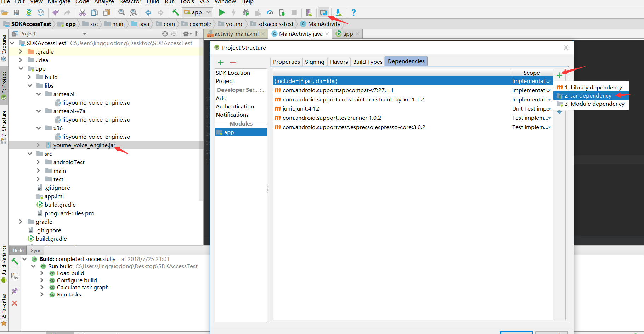Click the SDK Manager download icon
This screenshot has width=644, height=334.
pyautogui.click(x=339, y=13)
